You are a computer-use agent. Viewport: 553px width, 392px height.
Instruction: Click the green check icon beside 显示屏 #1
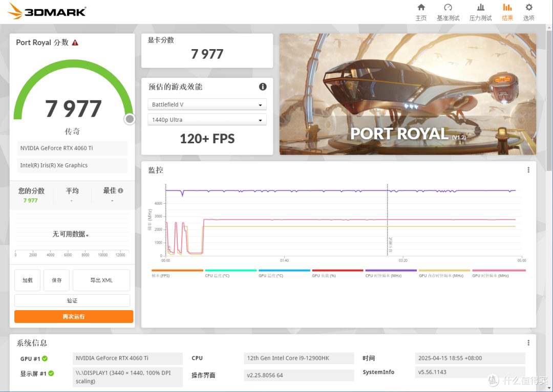tap(51, 373)
